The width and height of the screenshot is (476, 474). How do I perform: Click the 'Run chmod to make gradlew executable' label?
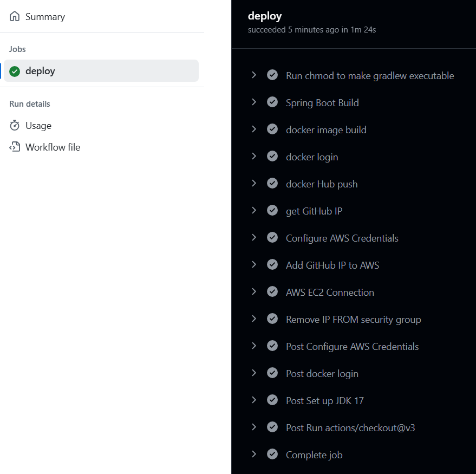coord(370,76)
